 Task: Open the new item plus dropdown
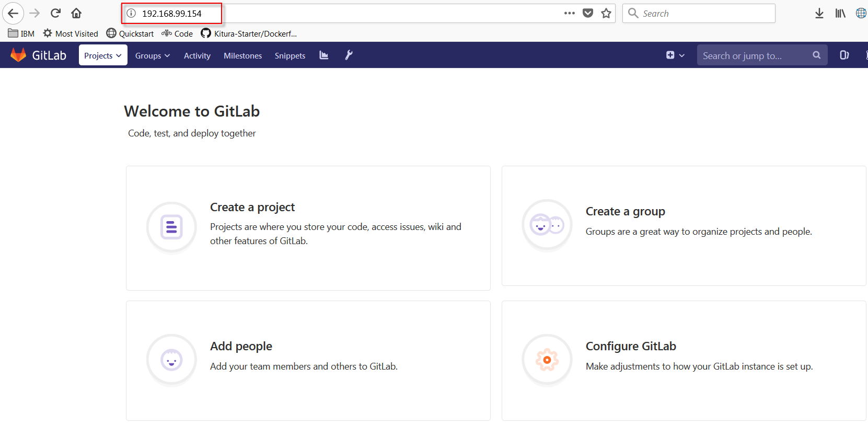click(675, 55)
